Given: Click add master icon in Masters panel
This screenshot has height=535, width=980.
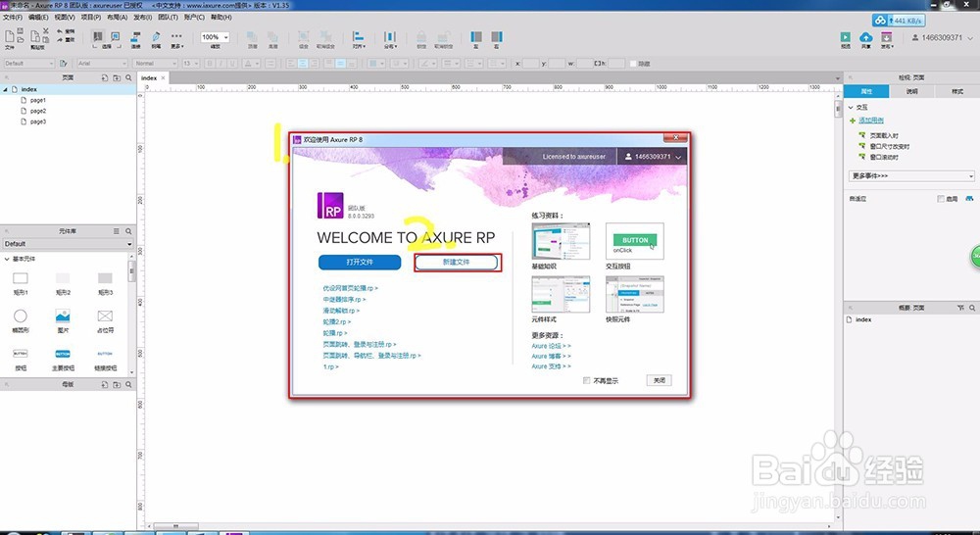Looking at the screenshot, I should 105,385.
